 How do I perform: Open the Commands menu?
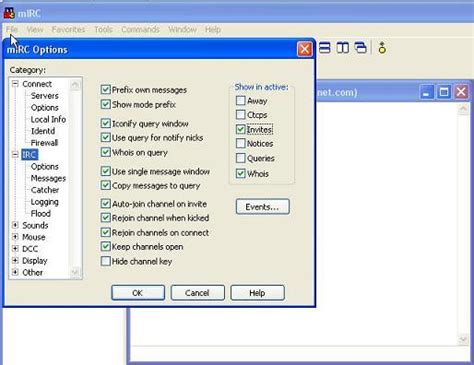coord(140,29)
